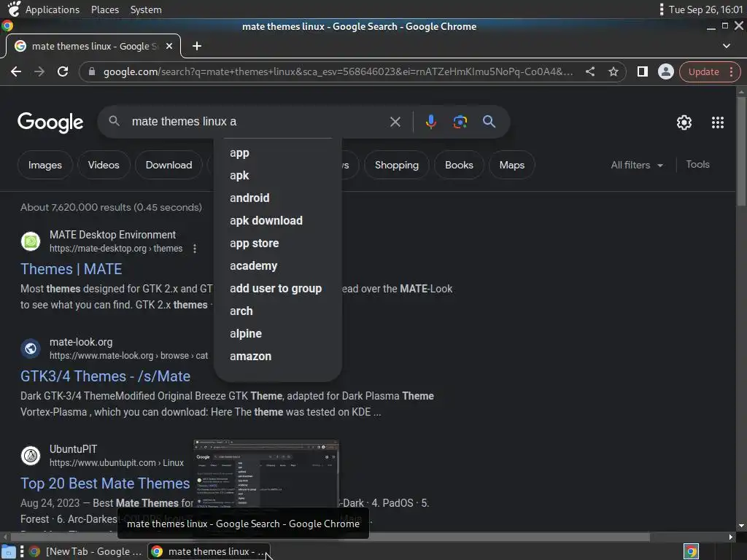Click the Google logo
This screenshot has height=560, width=747.
[50, 122]
